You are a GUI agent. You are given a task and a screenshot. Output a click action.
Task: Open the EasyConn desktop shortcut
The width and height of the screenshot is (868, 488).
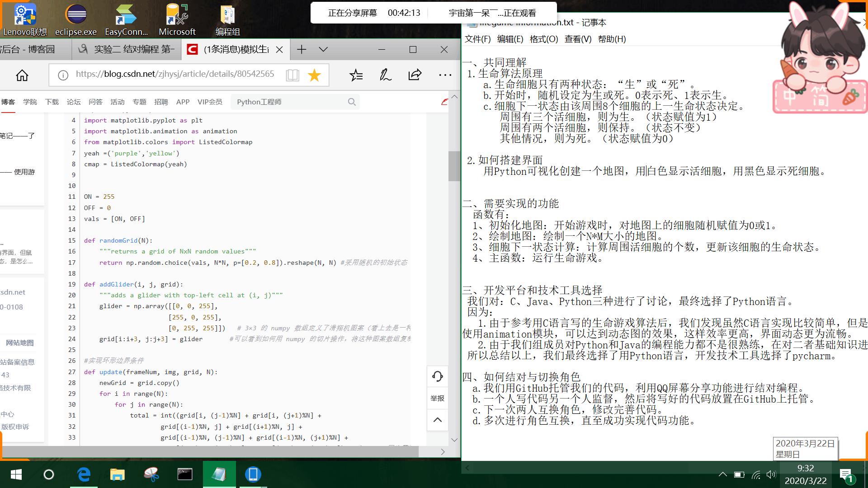126,19
